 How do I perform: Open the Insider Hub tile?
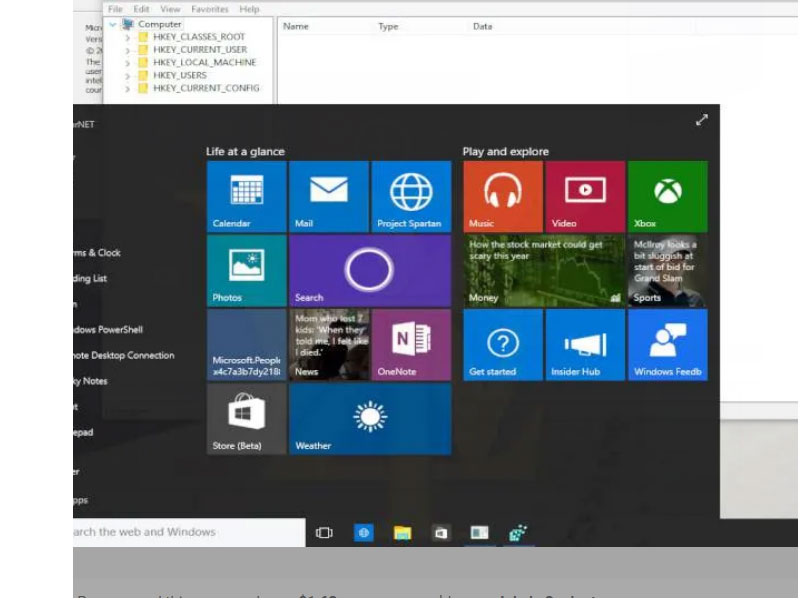click(x=586, y=345)
